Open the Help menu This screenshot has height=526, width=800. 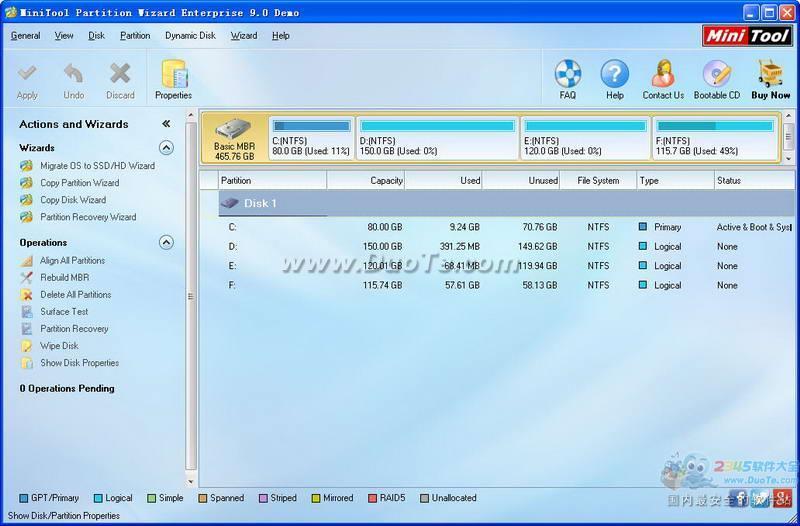281,36
